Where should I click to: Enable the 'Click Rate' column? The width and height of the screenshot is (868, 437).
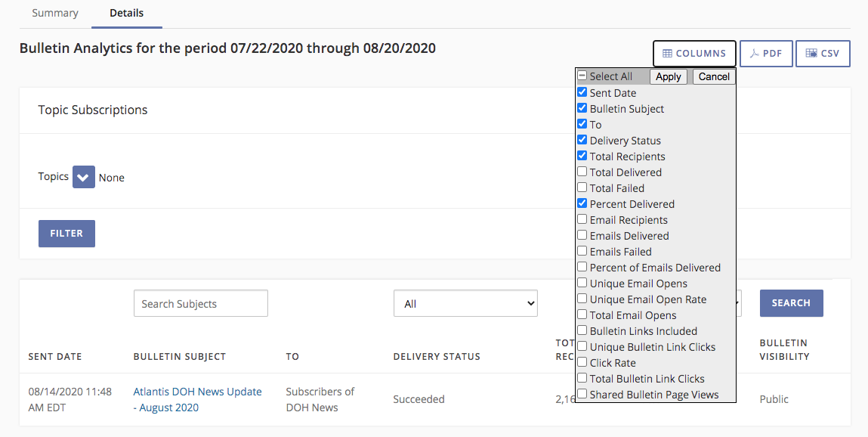582,362
